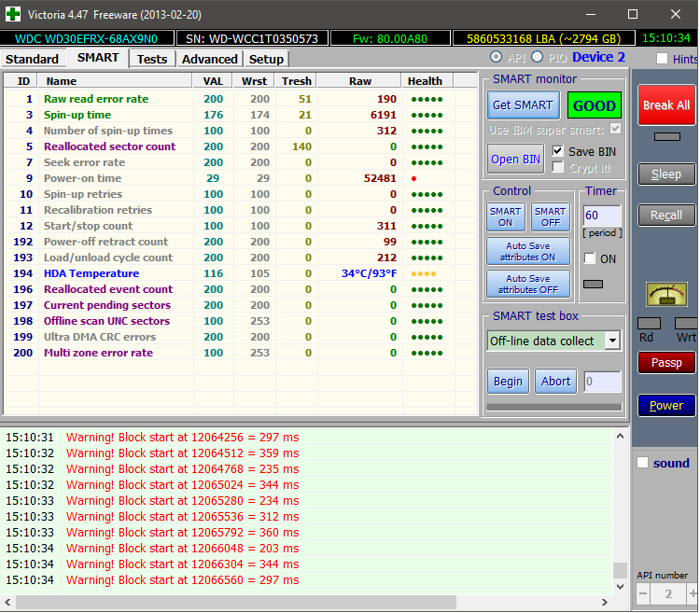Click the timer indicator below ON checkbox
This screenshot has width=700, height=613.
pos(593,284)
